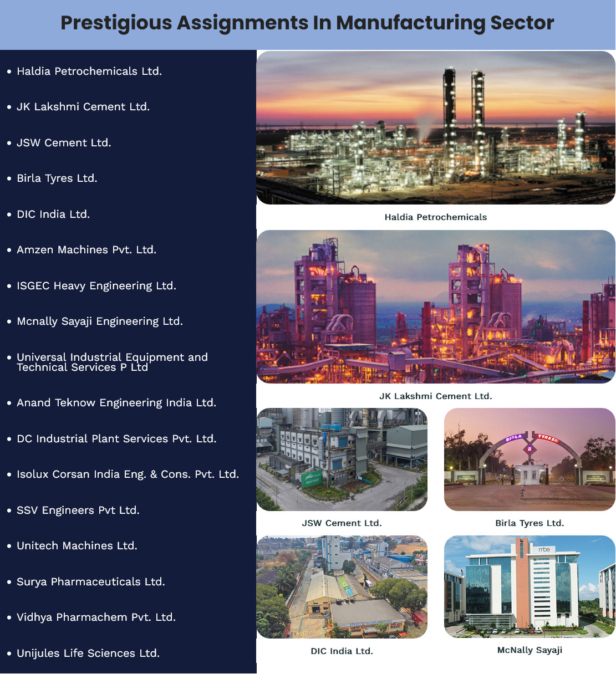
Task: Select "ISGEC Heavy Engineering Ltd." list entry
Action: click(x=96, y=286)
